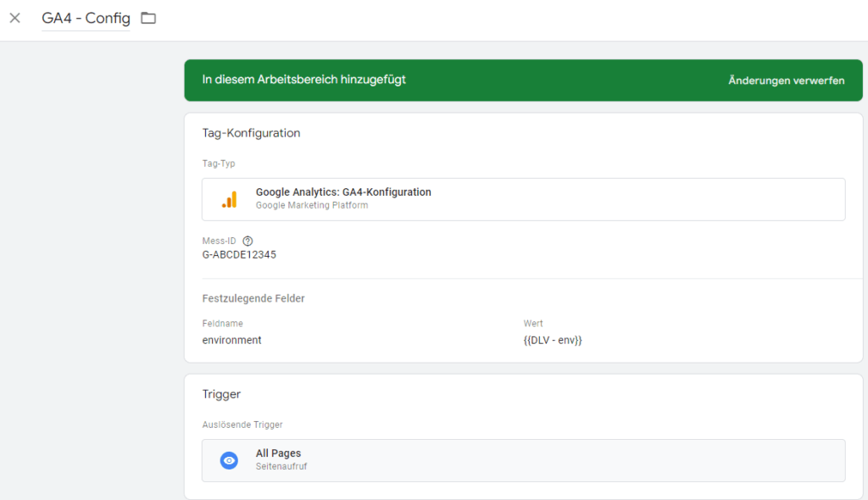Viewport: 868px width, 500px height.
Task: Open the All Pages trigger
Action: pyautogui.click(x=522, y=460)
